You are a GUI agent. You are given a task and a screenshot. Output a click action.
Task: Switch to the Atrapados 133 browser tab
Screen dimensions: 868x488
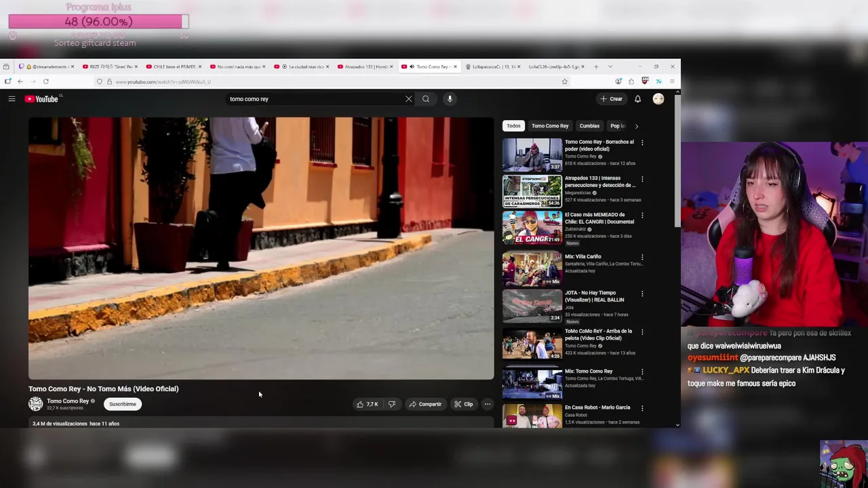[x=364, y=66]
